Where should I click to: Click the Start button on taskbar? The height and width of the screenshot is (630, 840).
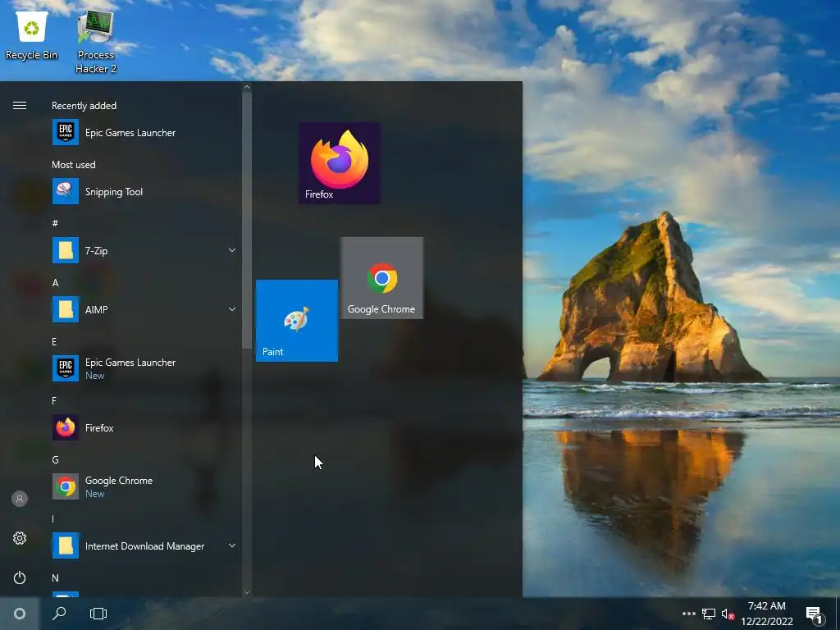coord(20,614)
